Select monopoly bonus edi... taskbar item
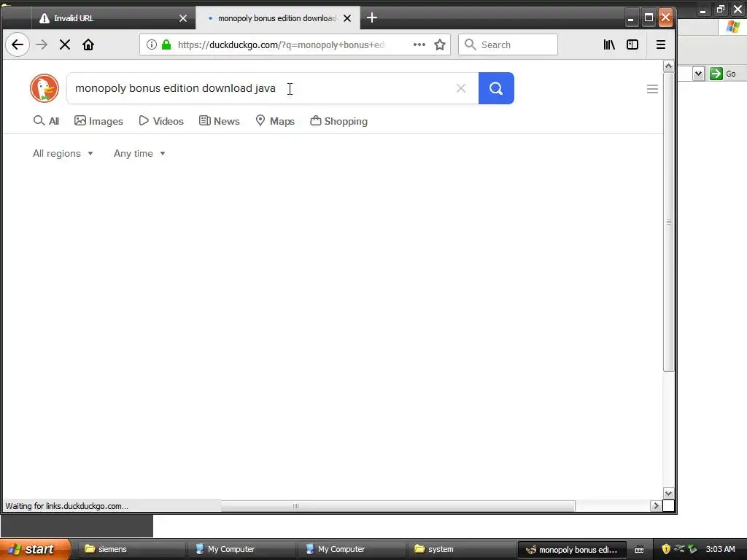Screen dimensions: 747x560 click(570, 549)
